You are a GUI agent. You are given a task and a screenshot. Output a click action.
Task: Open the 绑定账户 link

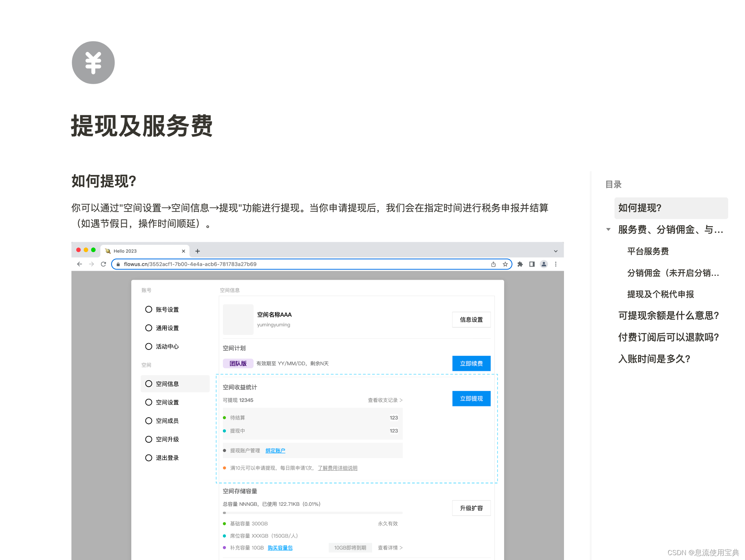pyautogui.click(x=275, y=450)
